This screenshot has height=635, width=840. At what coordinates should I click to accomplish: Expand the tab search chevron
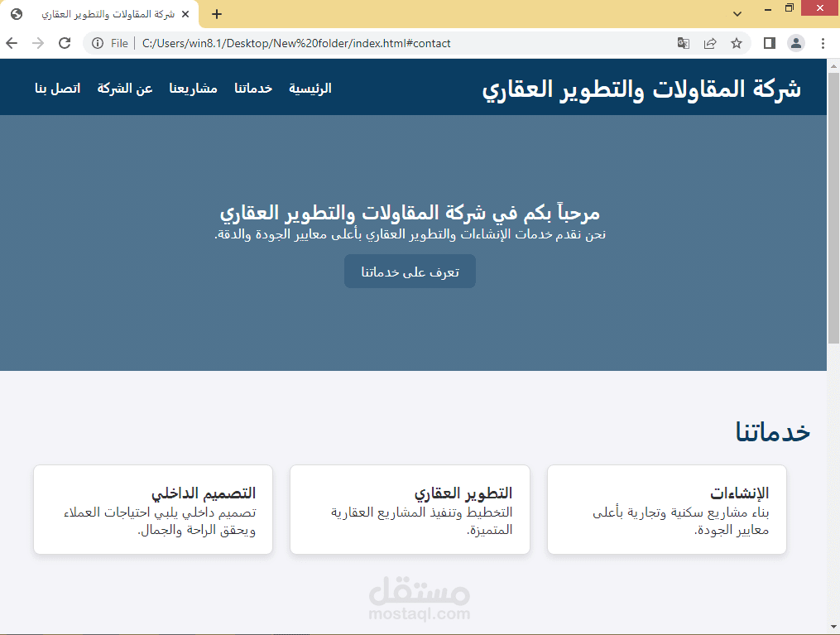[x=737, y=14]
